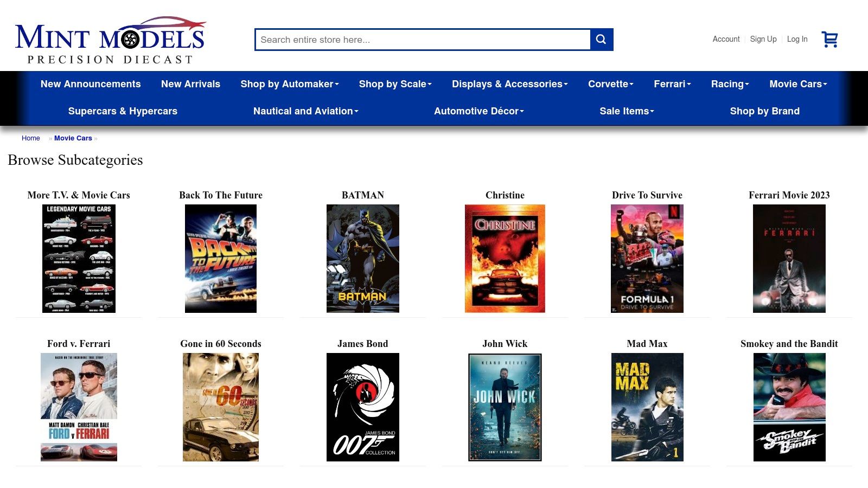Click 'Drive To Survive' title
Screen dimensions: 868x488
pos(647,195)
